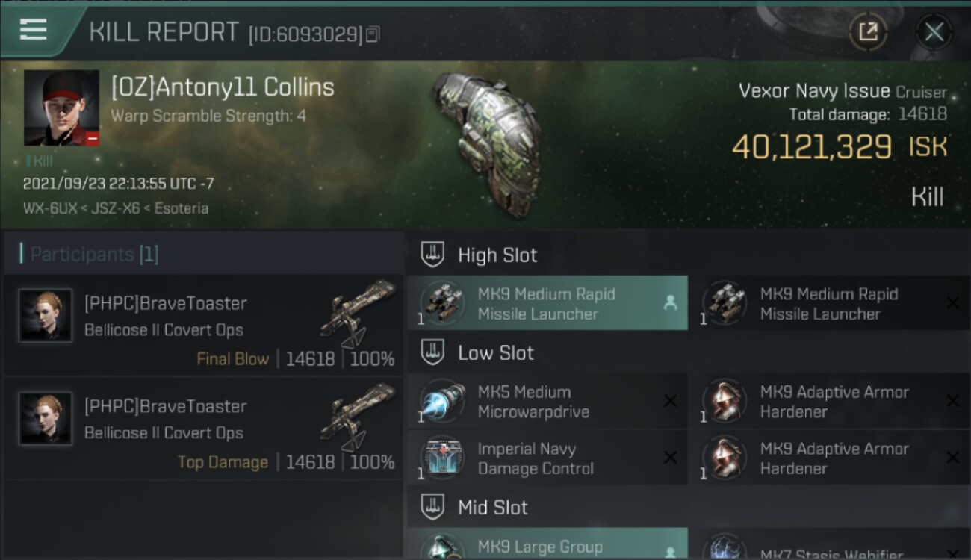
Task: Select MK9 Large Group mid slot module
Action: click(x=547, y=544)
